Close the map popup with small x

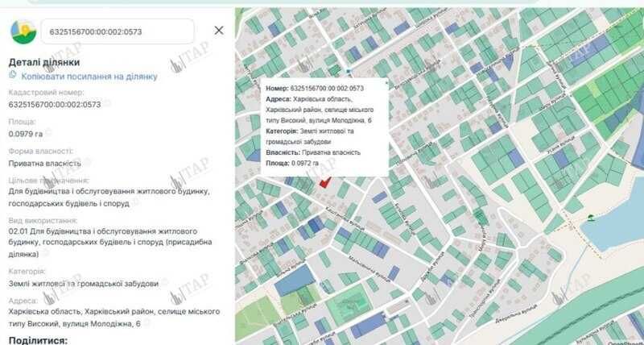[386, 82]
